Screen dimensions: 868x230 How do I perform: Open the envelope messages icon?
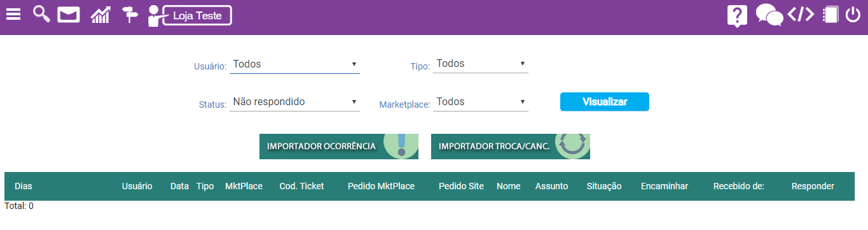[x=69, y=15]
